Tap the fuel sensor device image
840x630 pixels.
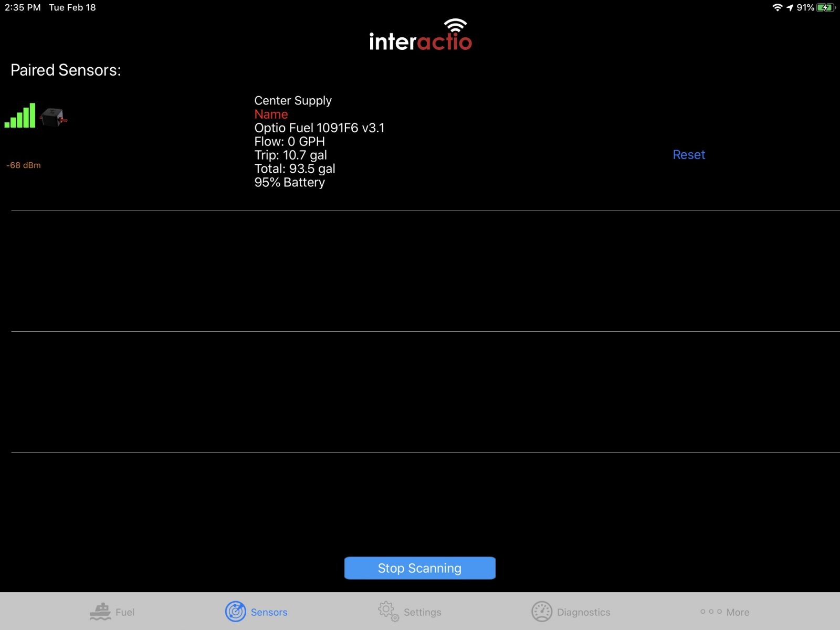(x=54, y=117)
